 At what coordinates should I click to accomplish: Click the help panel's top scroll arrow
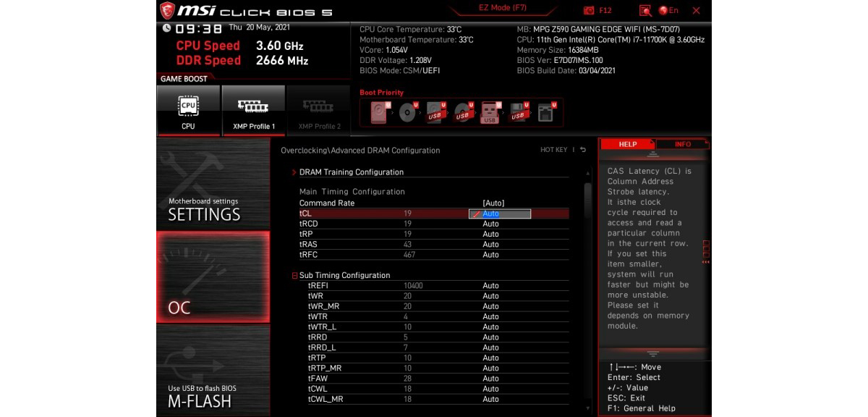pos(653,155)
